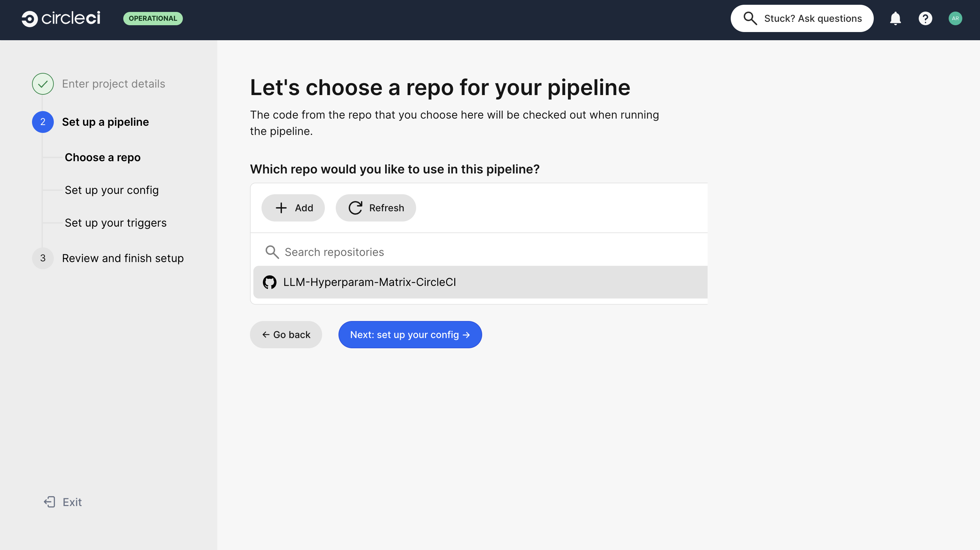Select the LLM-Hyperparam-Matrix-CircleCI repository
The width and height of the screenshot is (980, 550).
(369, 282)
